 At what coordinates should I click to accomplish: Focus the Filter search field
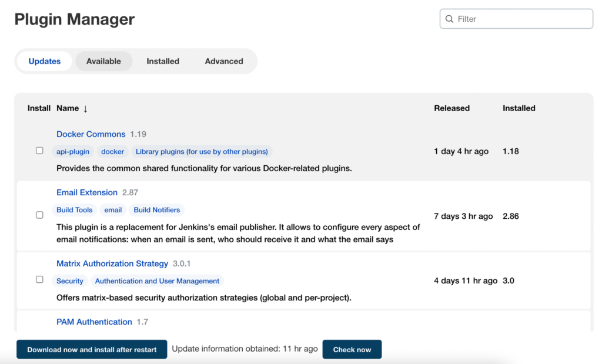(516, 19)
